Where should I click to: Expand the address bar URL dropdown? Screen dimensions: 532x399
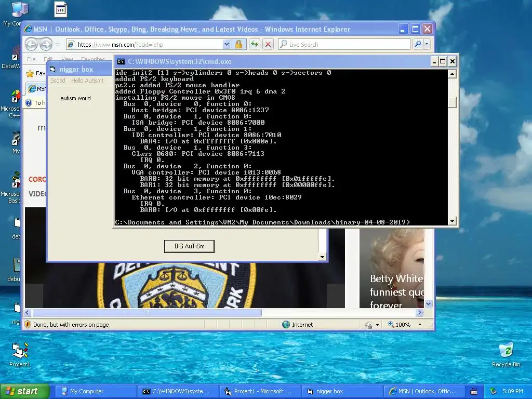click(x=227, y=45)
